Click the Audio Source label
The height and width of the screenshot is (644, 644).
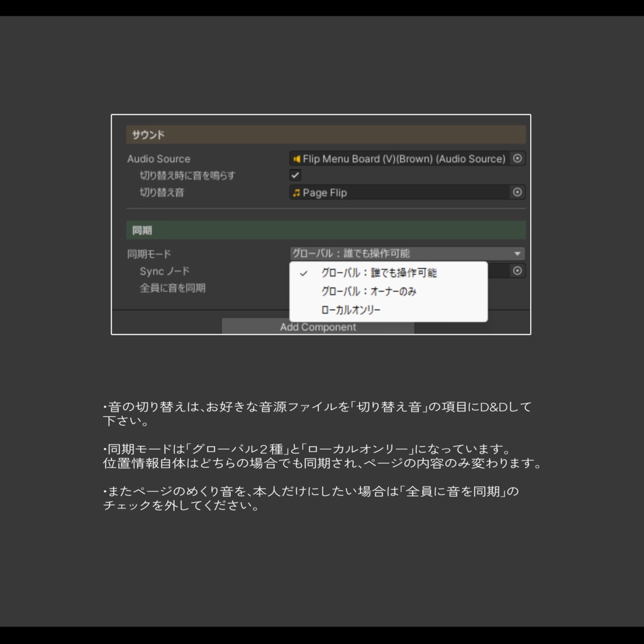click(158, 159)
